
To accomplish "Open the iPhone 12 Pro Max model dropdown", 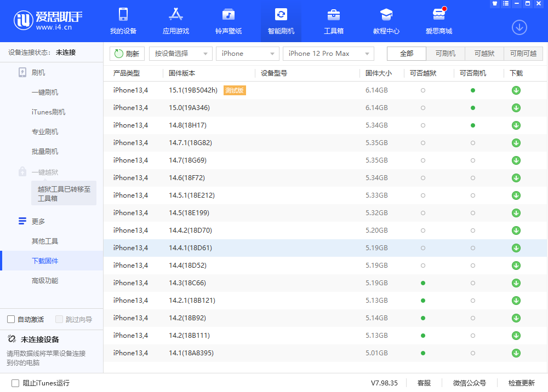I will (x=328, y=54).
